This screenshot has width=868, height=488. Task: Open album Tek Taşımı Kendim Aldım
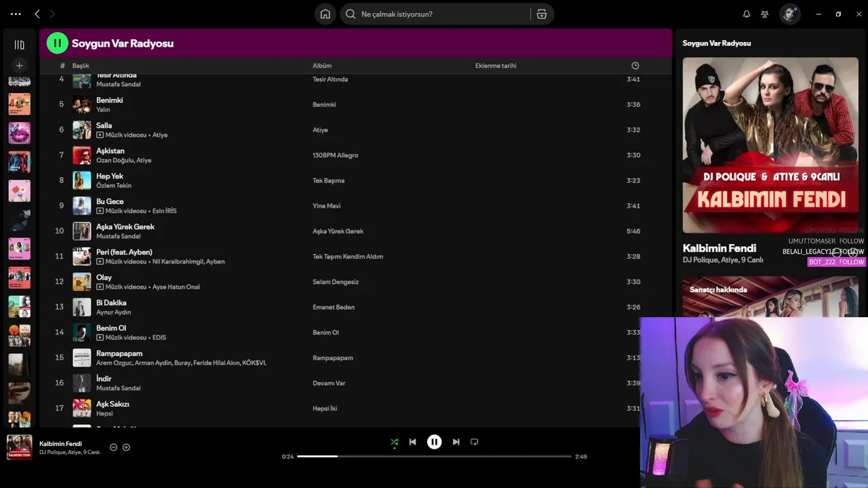[x=348, y=257]
